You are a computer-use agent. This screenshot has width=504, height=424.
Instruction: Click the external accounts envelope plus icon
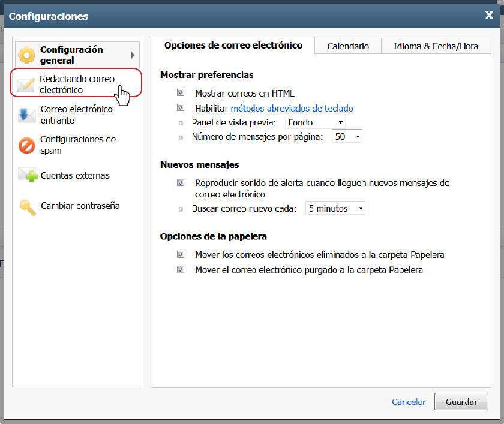28,175
